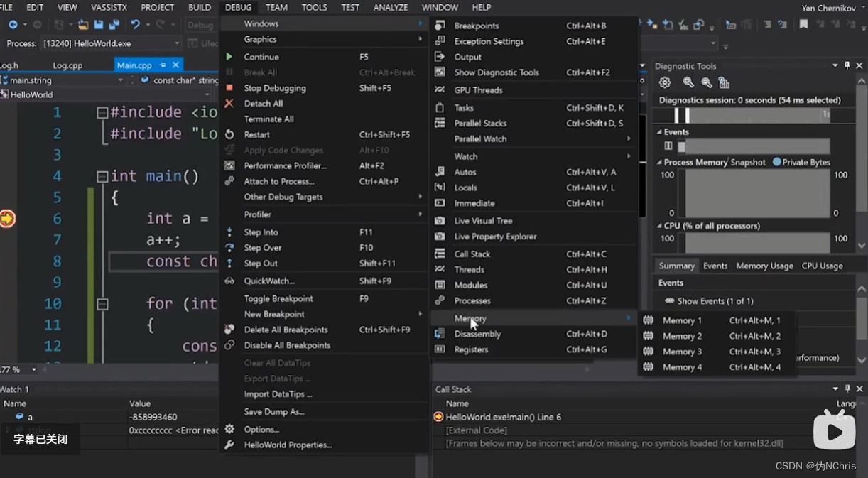Select the HelloWorld.exe!main() Line 6 frame
Image resolution: width=868 pixels, height=478 pixels.
click(503, 417)
